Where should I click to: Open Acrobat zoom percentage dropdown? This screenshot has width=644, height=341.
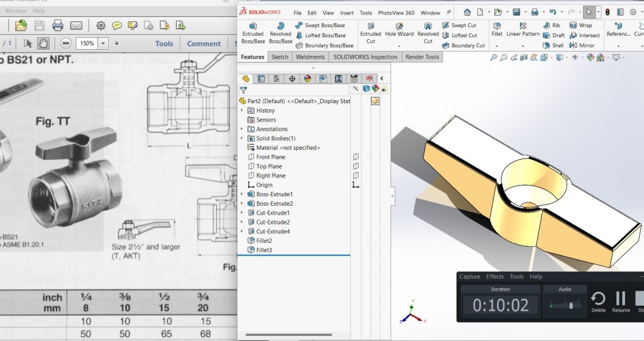coord(104,43)
